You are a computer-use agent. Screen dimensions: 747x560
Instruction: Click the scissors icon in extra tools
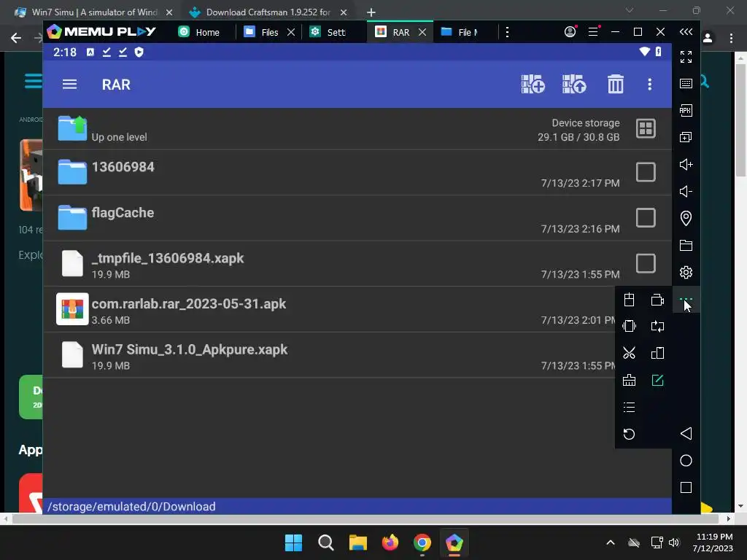pos(630,354)
